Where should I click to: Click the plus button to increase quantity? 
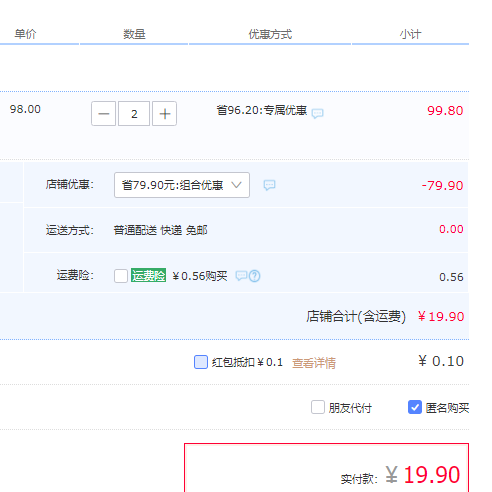[164, 114]
